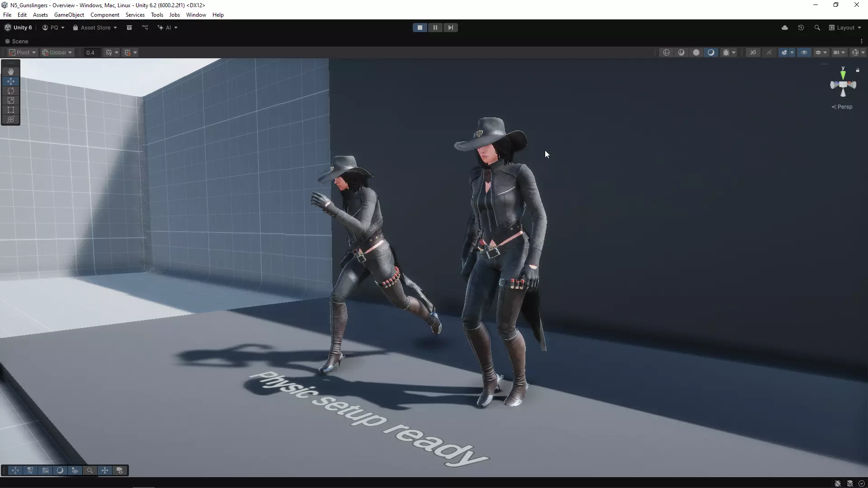Image resolution: width=868 pixels, height=488 pixels.
Task: Select the Scene tab
Action: [17, 41]
